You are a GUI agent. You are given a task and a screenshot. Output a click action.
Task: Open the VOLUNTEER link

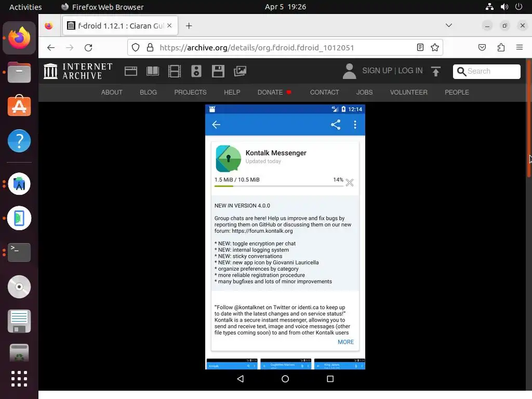pyautogui.click(x=408, y=92)
